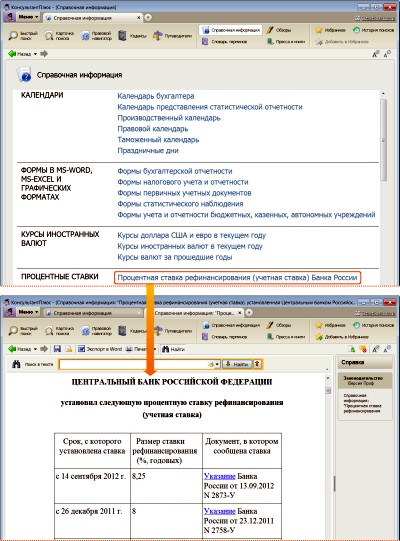
Task: Open Пресса и книги in the calendars list window
Action: [286, 42]
